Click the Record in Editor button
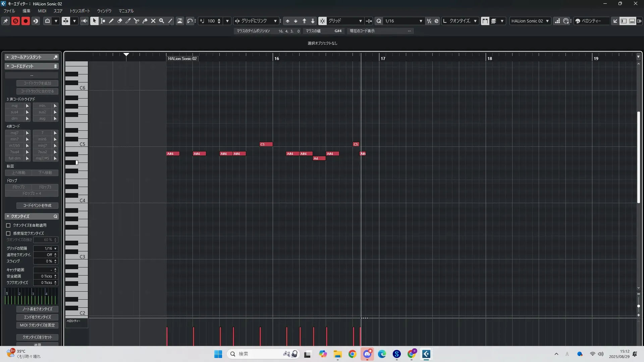 coord(25,21)
